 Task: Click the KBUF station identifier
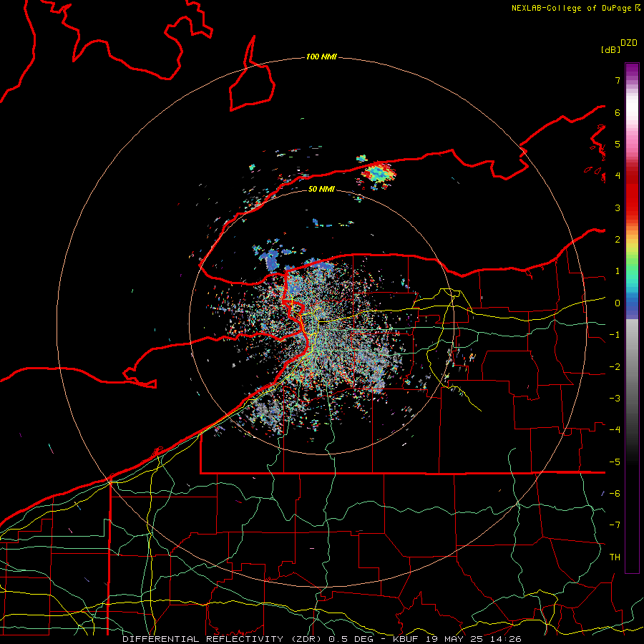[x=404, y=639]
